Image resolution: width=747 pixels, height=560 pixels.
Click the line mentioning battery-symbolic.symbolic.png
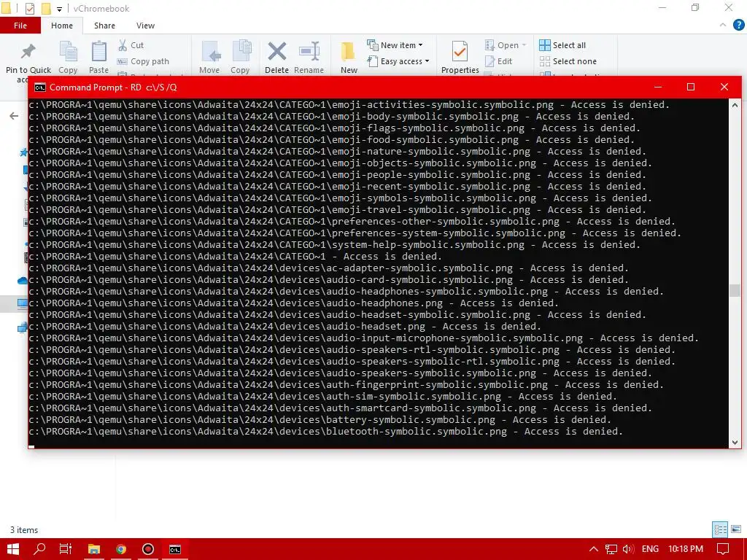320,419
